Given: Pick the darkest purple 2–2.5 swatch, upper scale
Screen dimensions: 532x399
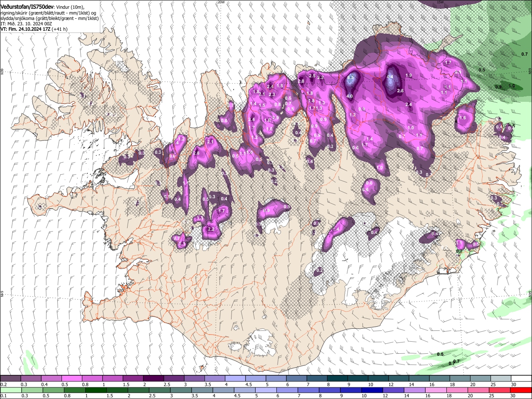Looking at the screenshot, I should point(153,378).
